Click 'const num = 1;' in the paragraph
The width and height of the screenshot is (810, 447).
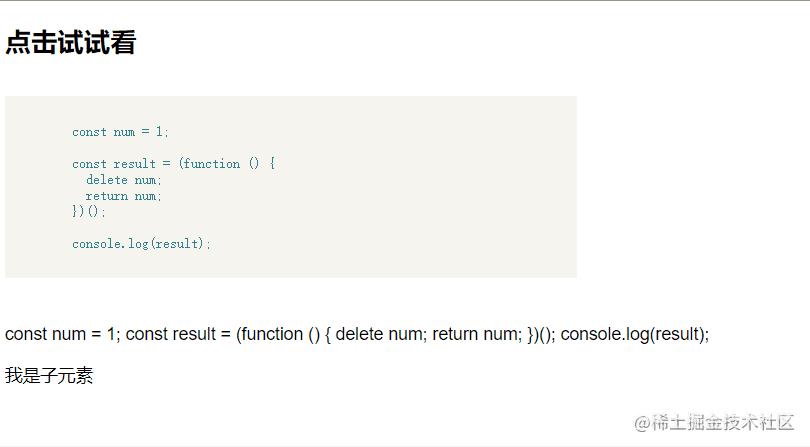click(x=63, y=334)
